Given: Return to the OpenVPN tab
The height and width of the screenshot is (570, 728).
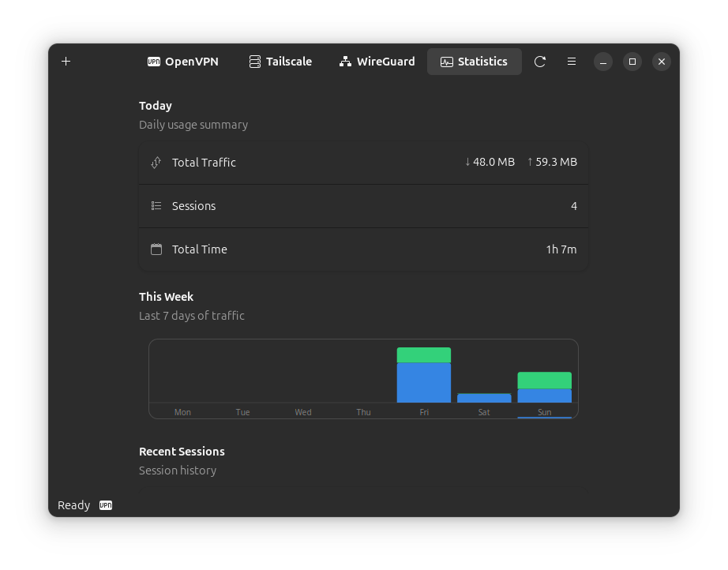Looking at the screenshot, I should pyautogui.click(x=182, y=61).
